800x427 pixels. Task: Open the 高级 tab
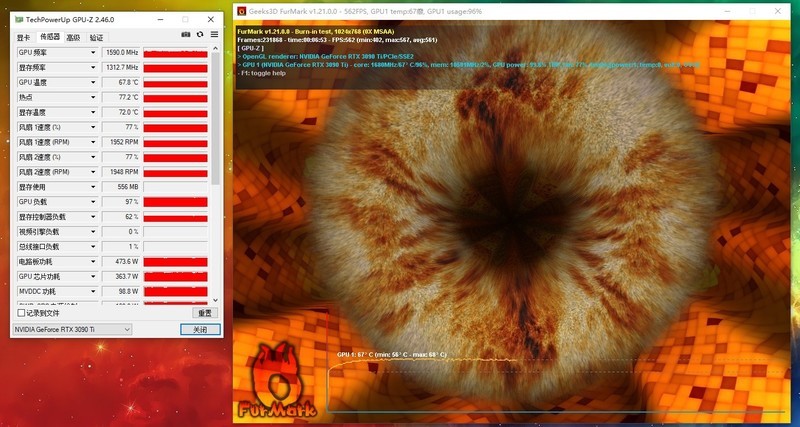click(73, 37)
